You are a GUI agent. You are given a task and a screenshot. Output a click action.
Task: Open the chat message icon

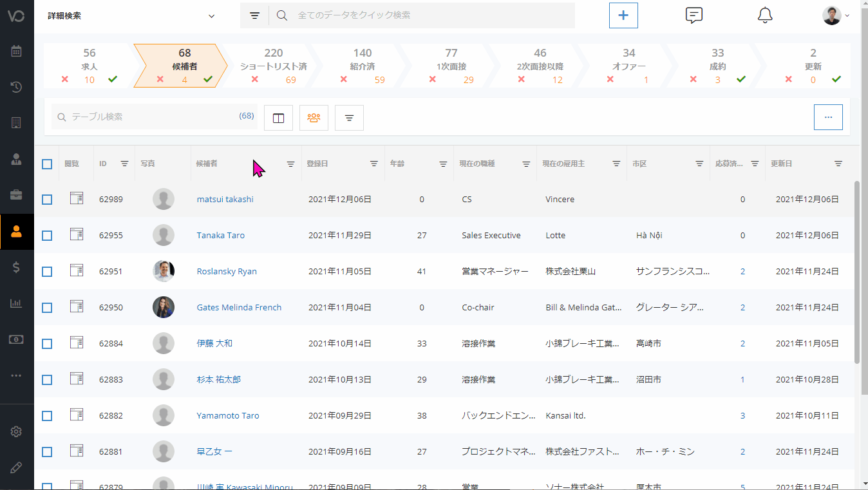693,15
